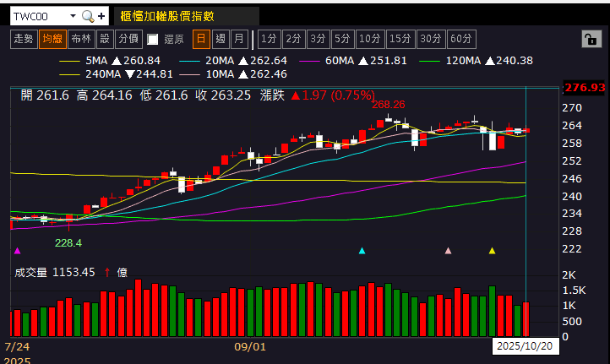Switch to 走勢 trend view
Screen dimensions: 610x364
point(24,39)
